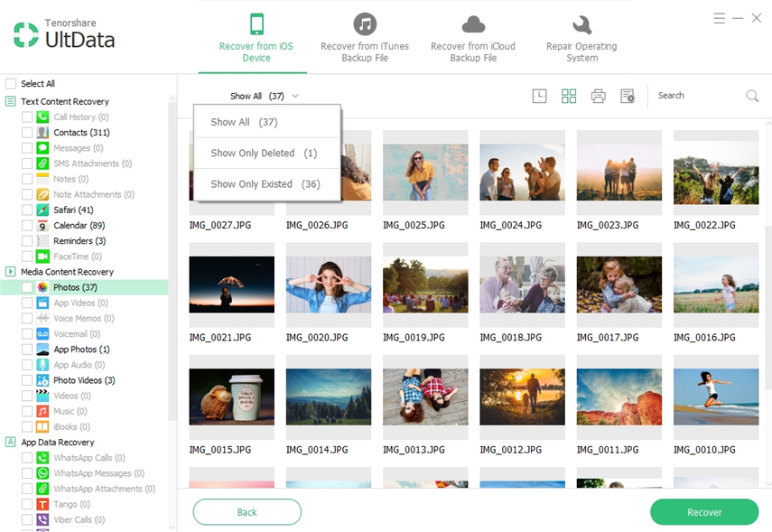
Task: Select thumbnail IMG_0025.JPG
Action: [425, 173]
